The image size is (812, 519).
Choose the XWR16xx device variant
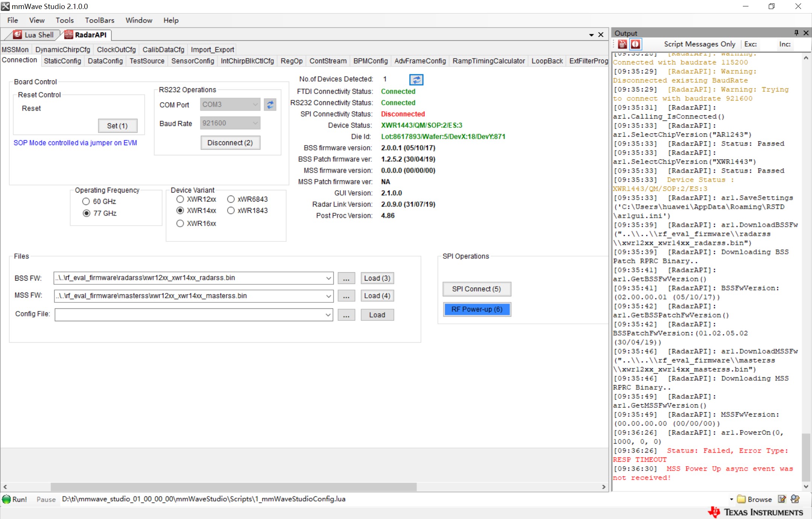pyautogui.click(x=180, y=223)
